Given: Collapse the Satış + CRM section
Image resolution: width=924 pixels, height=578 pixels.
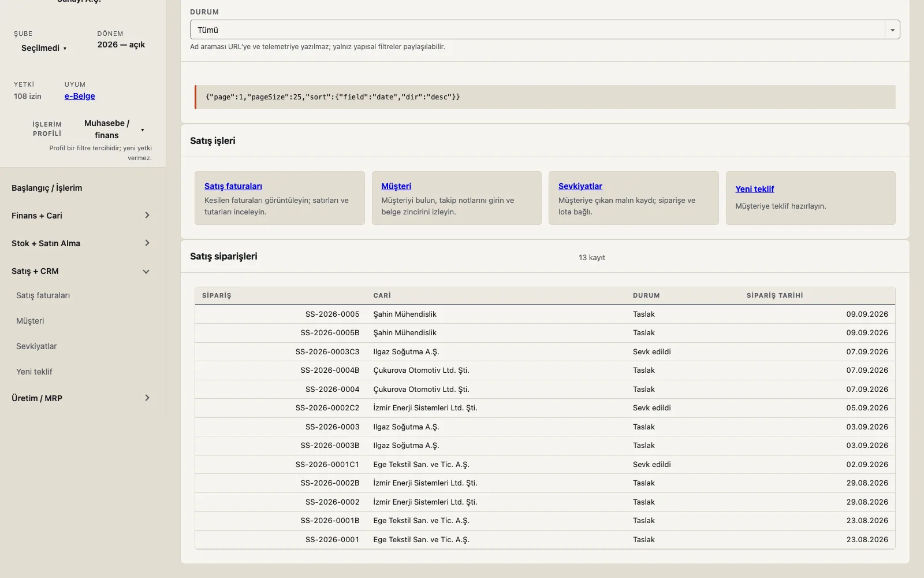Looking at the screenshot, I should click(81, 271).
